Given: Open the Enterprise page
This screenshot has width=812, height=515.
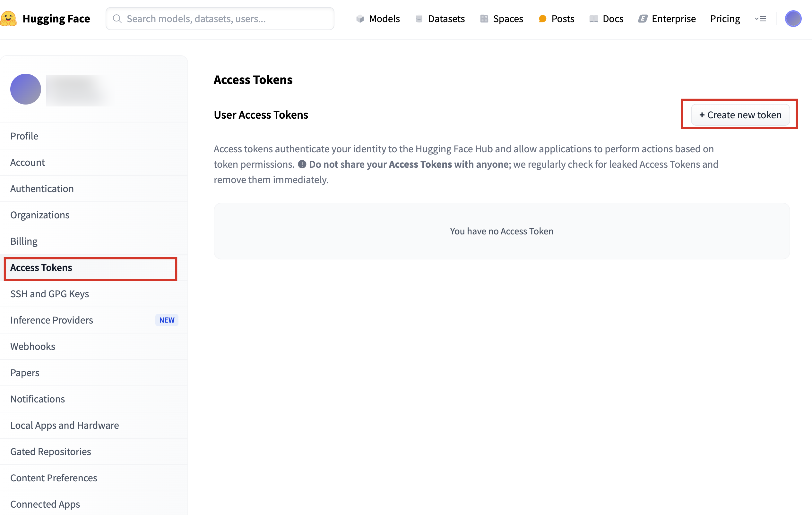Looking at the screenshot, I should (667, 19).
